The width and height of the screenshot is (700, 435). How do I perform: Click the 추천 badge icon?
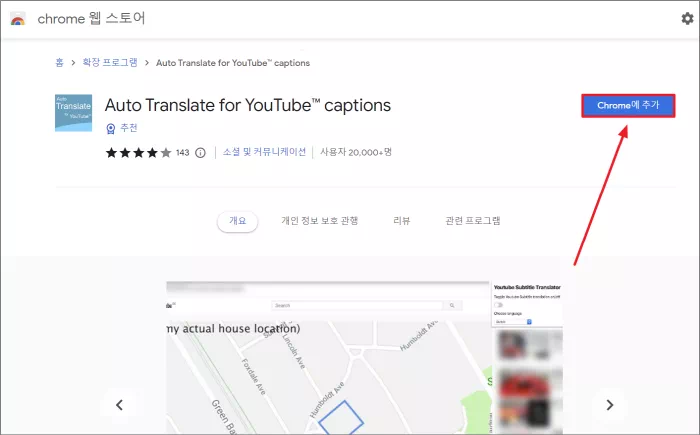click(x=111, y=129)
